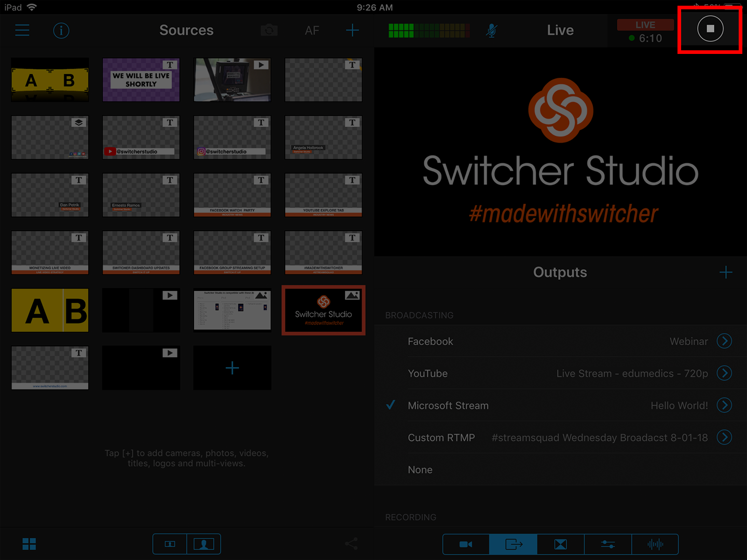This screenshot has height=560, width=747.
Task: Open Facebook output details chevron
Action: (724, 341)
